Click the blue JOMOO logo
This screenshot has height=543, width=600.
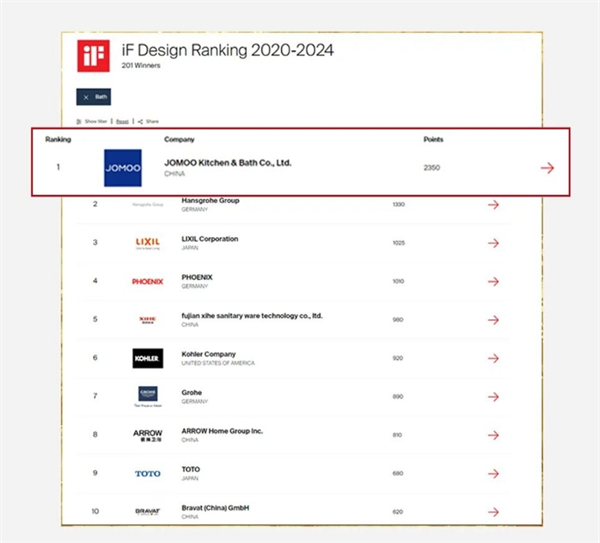pos(123,168)
